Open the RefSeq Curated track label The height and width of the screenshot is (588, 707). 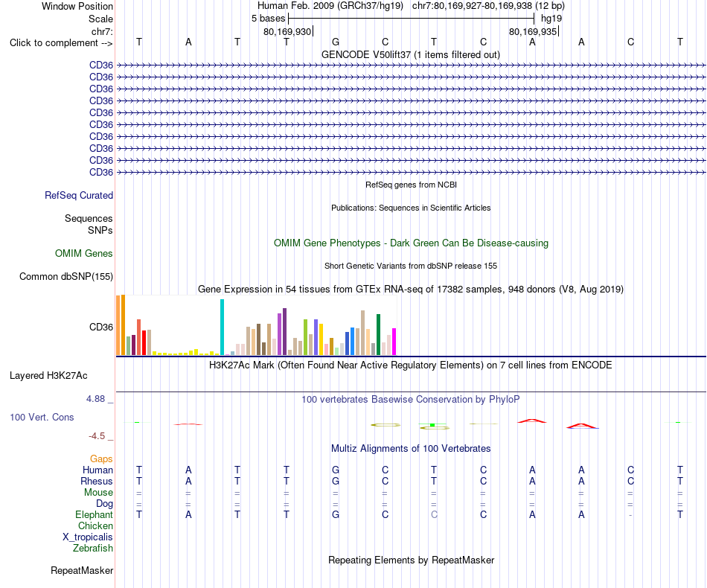tap(79, 195)
